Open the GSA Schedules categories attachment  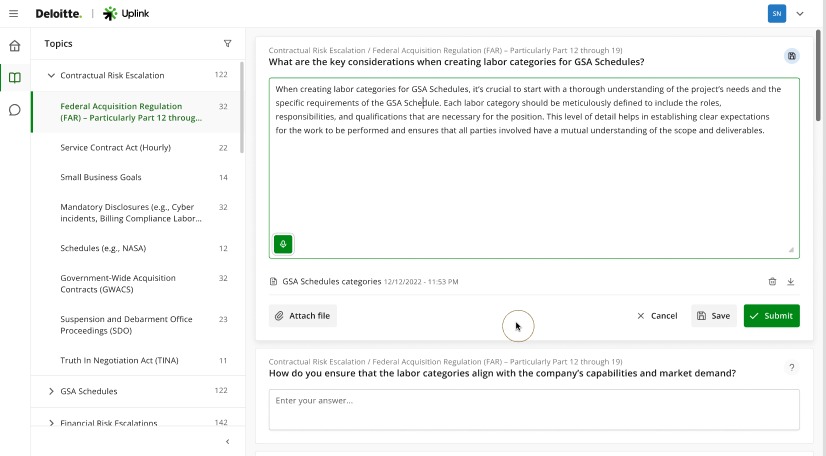coord(331,282)
